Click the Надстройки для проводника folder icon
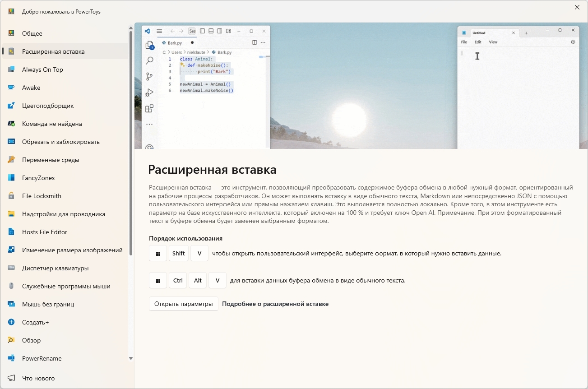Image resolution: width=588 pixels, height=389 pixels. pos(12,214)
